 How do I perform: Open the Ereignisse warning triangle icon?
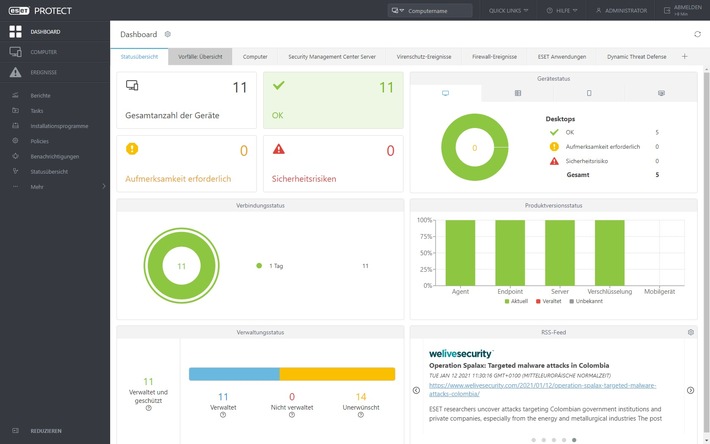[15, 72]
